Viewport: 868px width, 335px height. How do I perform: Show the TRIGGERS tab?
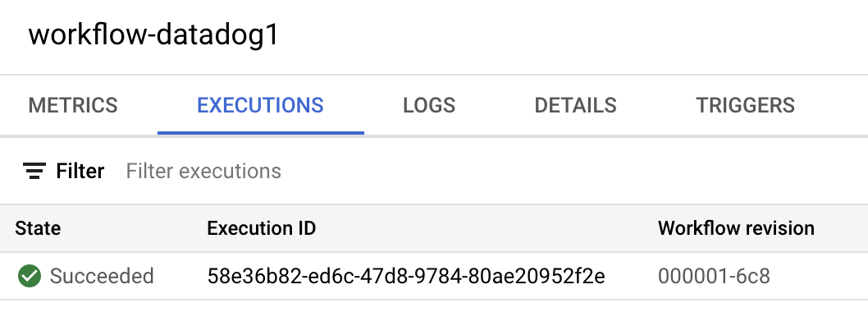pos(745,105)
